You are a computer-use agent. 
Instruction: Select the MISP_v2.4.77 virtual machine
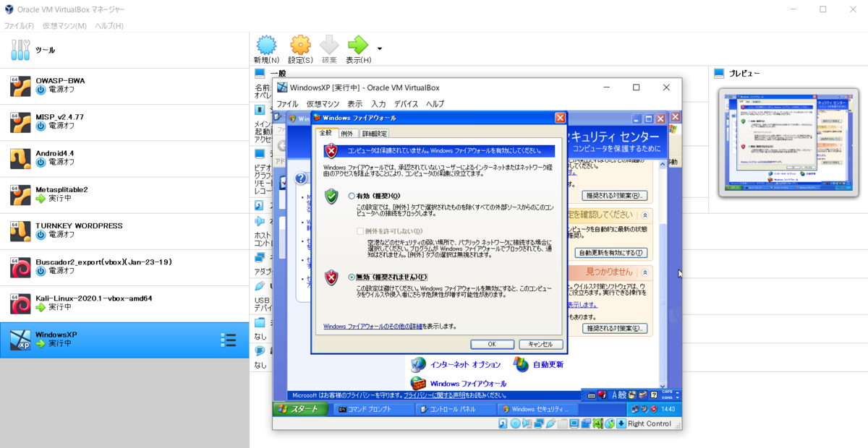pos(124,122)
